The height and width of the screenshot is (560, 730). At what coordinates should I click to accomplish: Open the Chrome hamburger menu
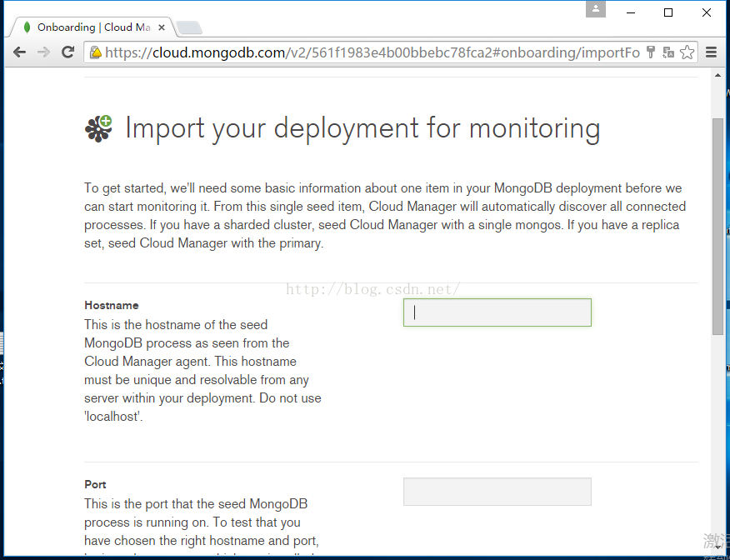coord(711,52)
